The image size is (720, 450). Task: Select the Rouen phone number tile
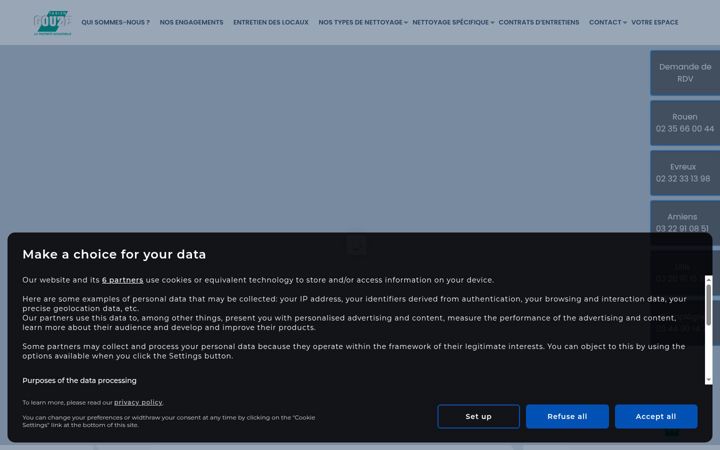(x=685, y=123)
